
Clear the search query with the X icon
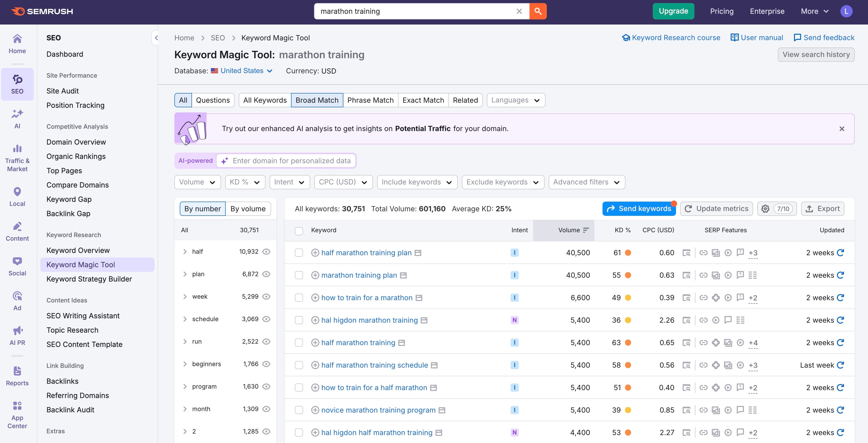(519, 11)
